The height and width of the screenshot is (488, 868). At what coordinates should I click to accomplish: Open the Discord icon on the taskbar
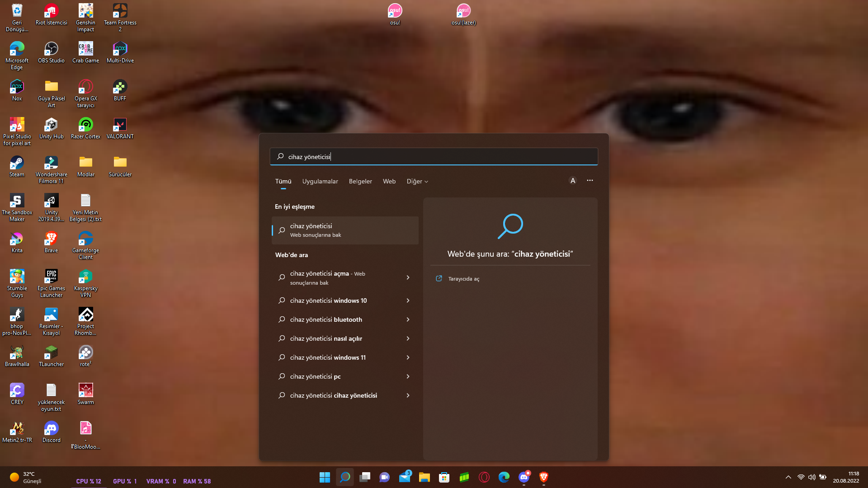point(524,477)
